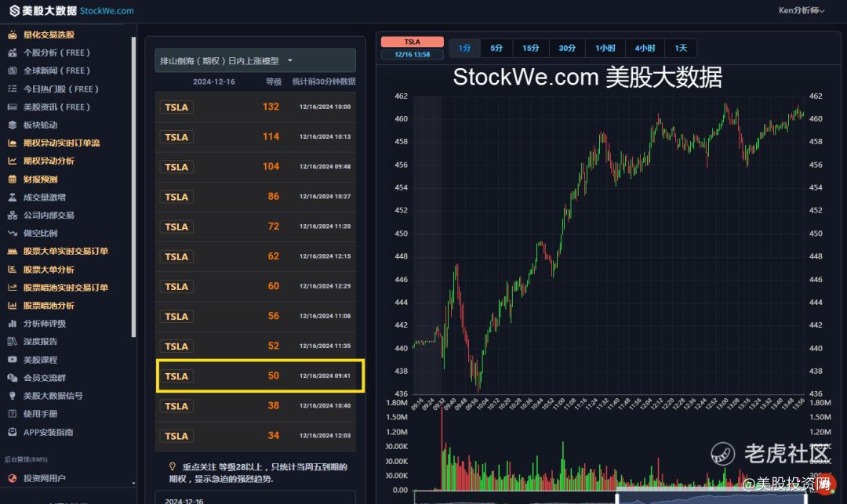
Task: Click the TSLA badge in grade 50 row
Action: pos(176,376)
